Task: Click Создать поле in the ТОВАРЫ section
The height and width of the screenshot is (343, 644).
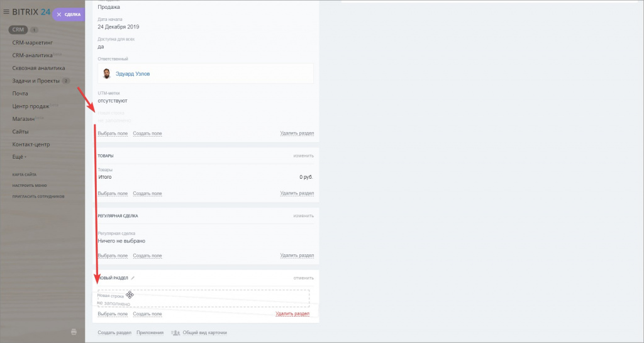Action: coord(147,193)
